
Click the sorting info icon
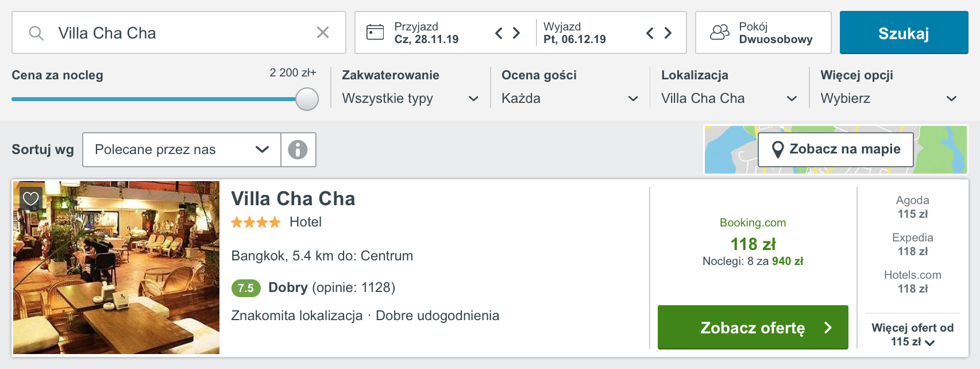click(x=298, y=149)
